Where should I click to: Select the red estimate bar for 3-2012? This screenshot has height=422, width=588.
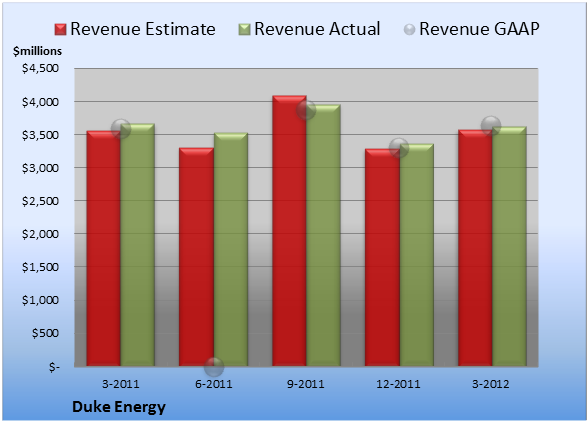tap(475, 248)
